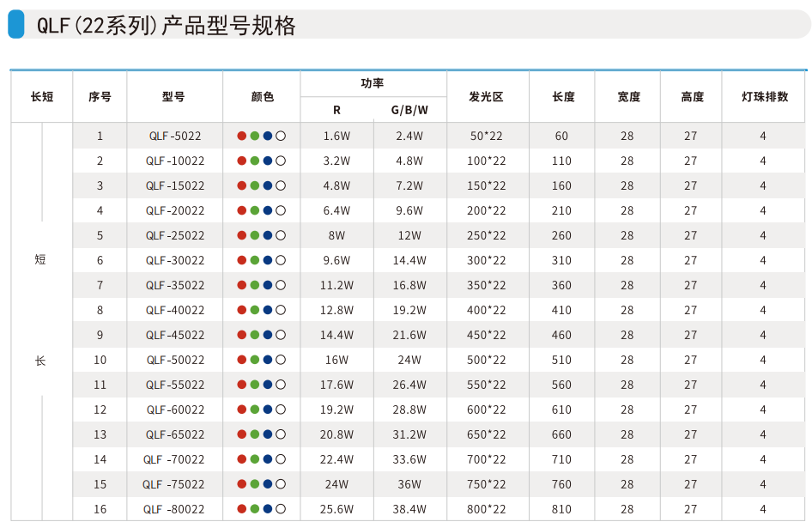Image resolution: width=812 pixels, height=528 pixels.
Task: Select the 颜色 column header
Action: click(262, 97)
